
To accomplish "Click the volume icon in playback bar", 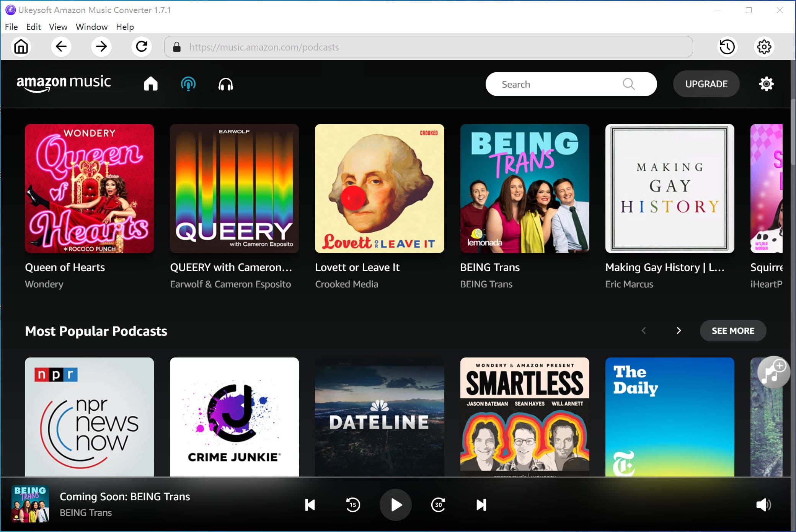I will pos(765,505).
